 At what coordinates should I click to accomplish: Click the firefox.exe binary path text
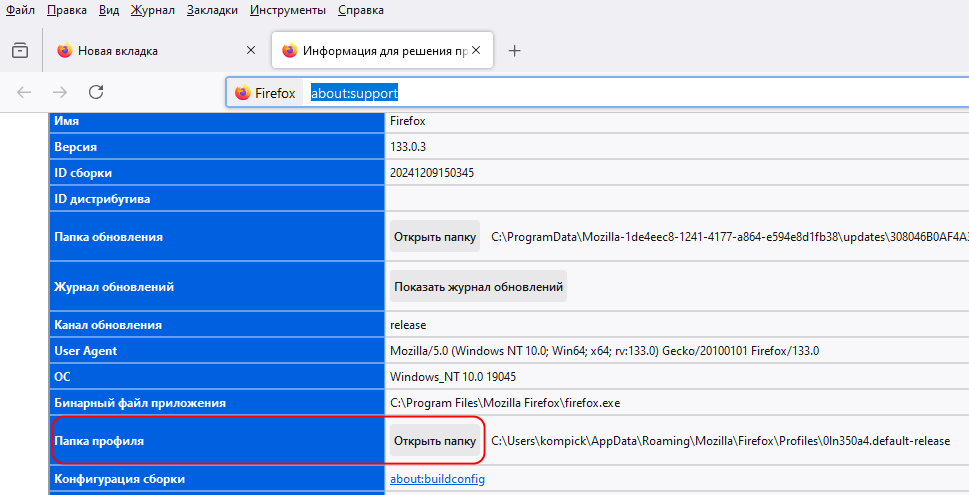pos(505,403)
